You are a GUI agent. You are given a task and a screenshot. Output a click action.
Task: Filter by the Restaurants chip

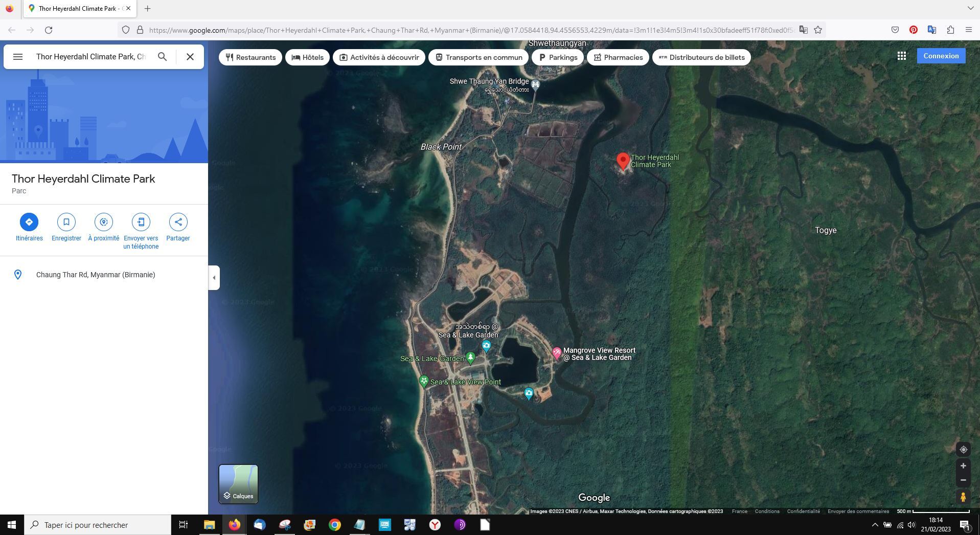coord(250,57)
